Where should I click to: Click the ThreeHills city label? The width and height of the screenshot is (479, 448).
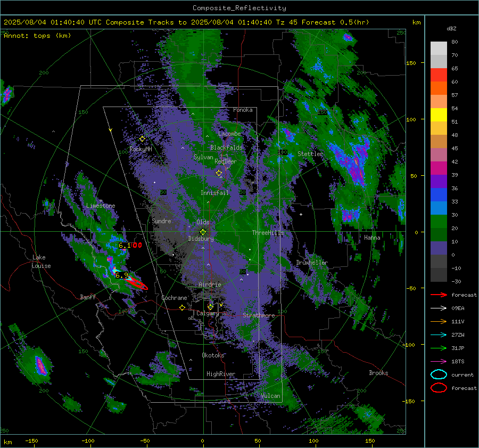268,233
